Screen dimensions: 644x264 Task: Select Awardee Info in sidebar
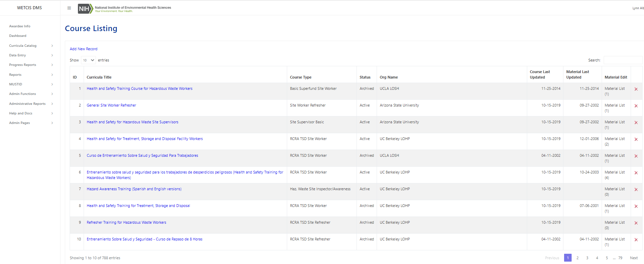20,26
